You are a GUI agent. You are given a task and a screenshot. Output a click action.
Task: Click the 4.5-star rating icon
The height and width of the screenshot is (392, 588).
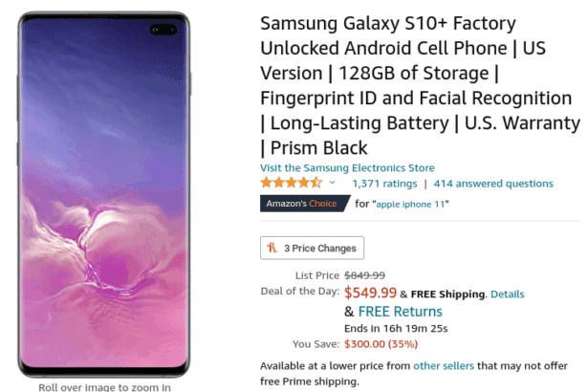(x=291, y=183)
